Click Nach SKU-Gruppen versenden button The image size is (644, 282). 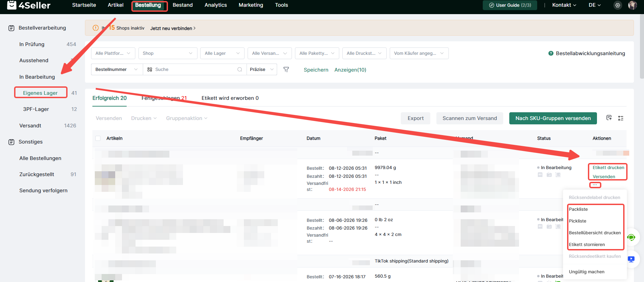(553, 118)
